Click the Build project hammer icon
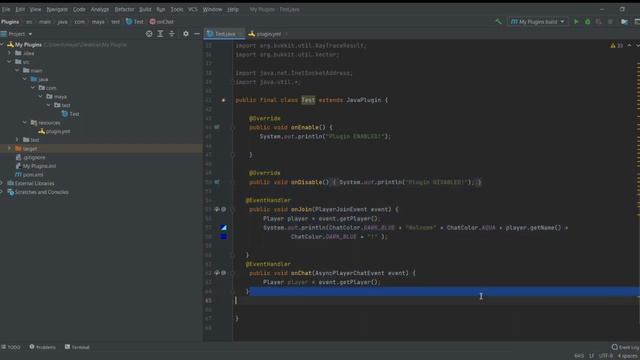The width and height of the screenshot is (640, 360). 498,21
